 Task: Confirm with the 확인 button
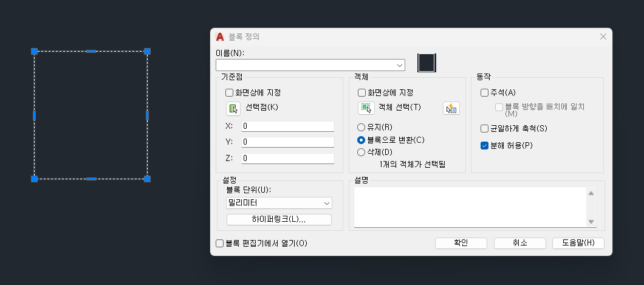[461, 243]
